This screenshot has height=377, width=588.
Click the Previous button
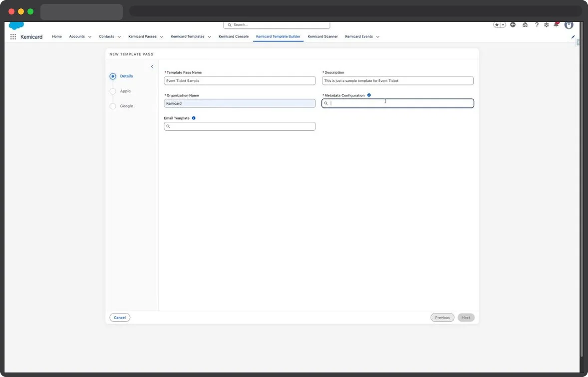tap(443, 318)
